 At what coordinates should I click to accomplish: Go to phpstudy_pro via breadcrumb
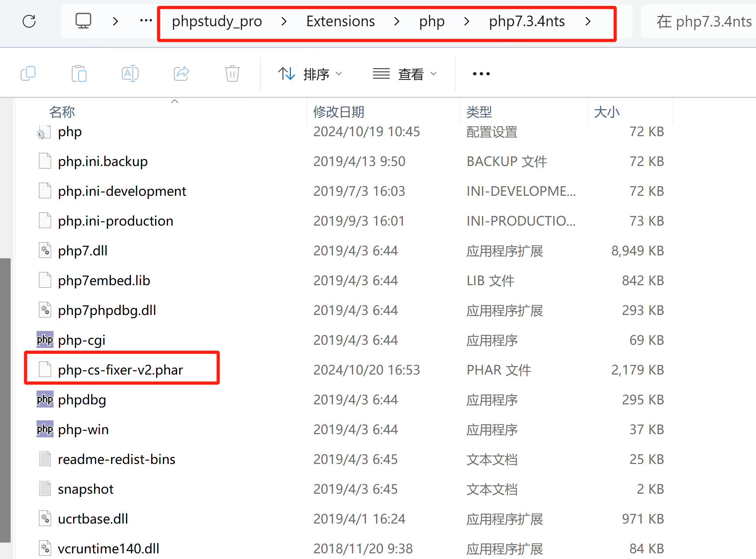coord(217,21)
